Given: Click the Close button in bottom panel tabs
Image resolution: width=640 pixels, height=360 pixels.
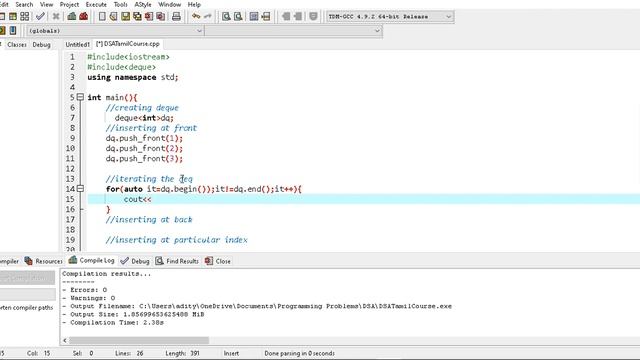Looking at the screenshot, I should [218, 261].
